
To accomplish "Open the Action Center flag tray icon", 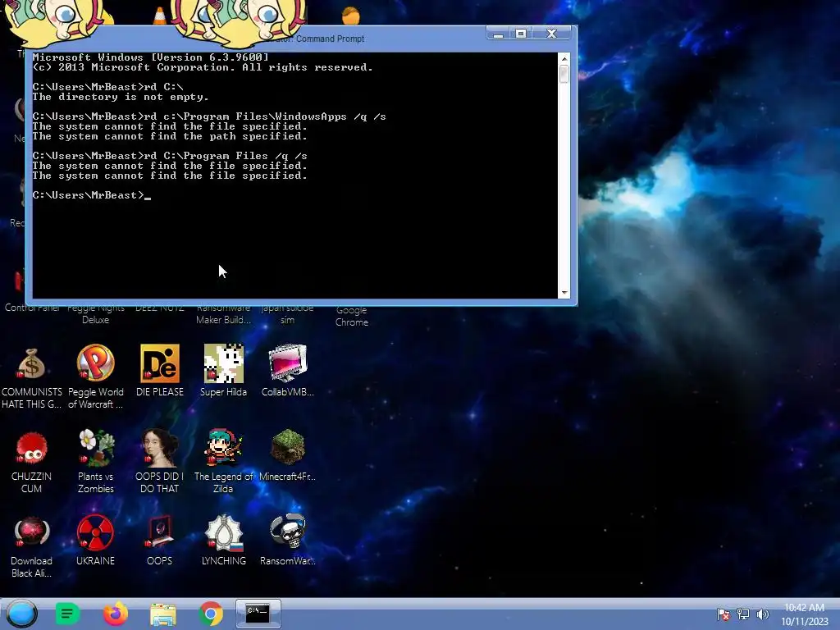I will 724,614.
